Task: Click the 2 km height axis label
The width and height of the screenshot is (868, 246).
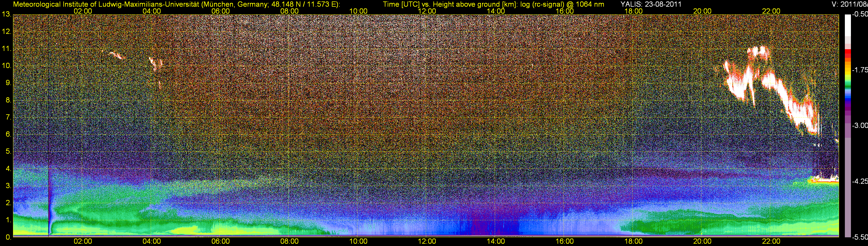Action: (8, 203)
